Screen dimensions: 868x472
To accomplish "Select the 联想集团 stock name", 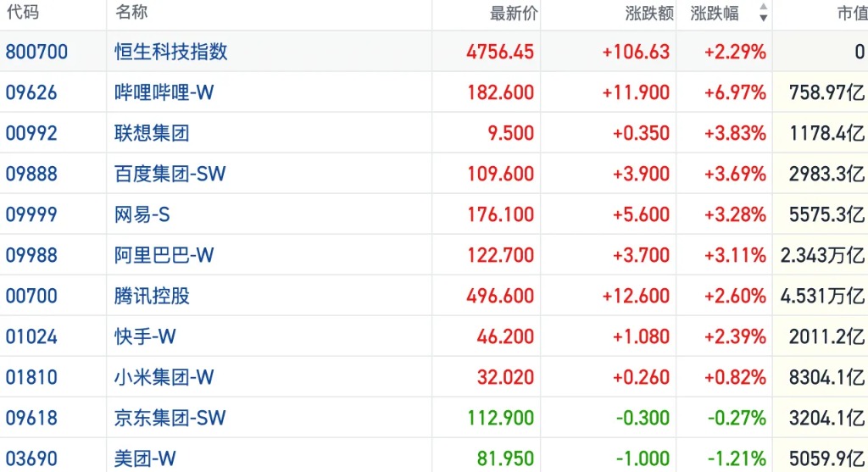I will point(152,133).
